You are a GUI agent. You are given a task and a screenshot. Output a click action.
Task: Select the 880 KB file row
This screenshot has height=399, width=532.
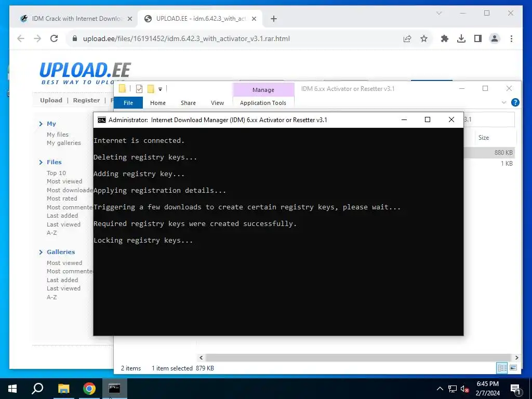(x=489, y=153)
